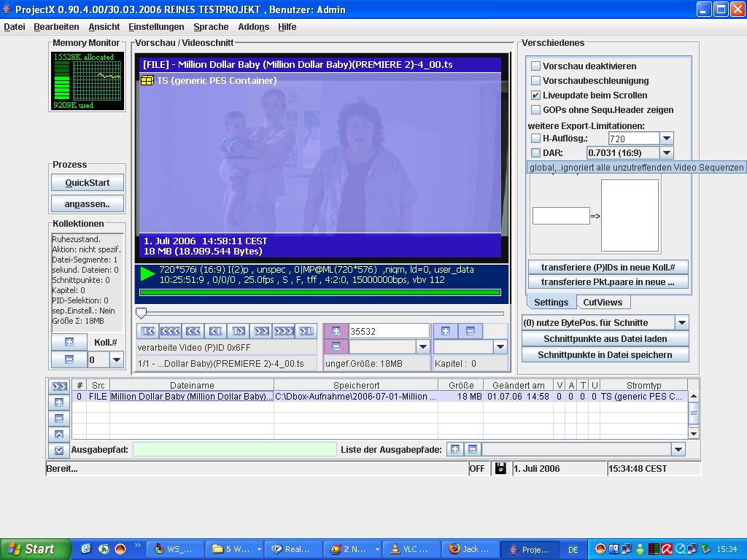This screenshot has height=560, width=747.
Task: Click transferiere (P)IDs in neue Koll.#
Action: pyautogui.click(x=608, y=267)
